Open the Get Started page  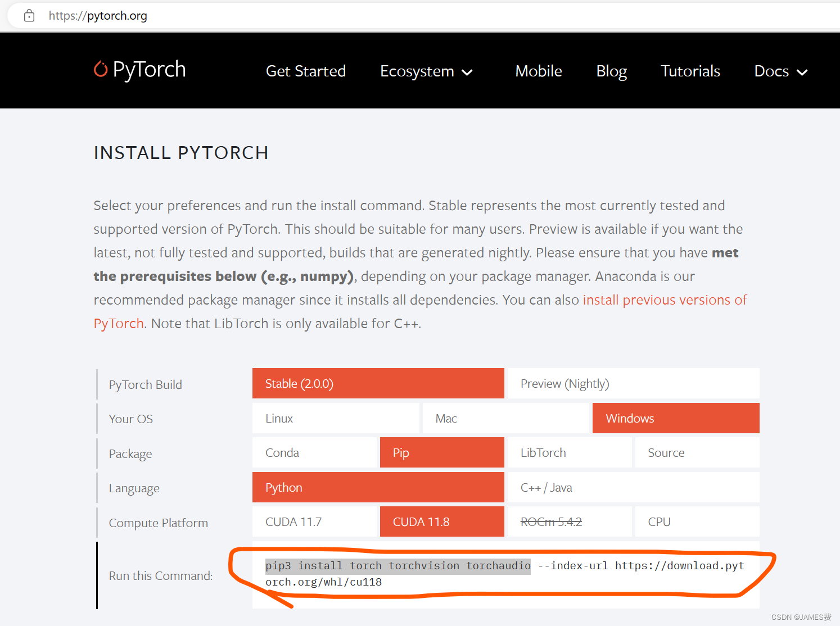tap(306, 71)
